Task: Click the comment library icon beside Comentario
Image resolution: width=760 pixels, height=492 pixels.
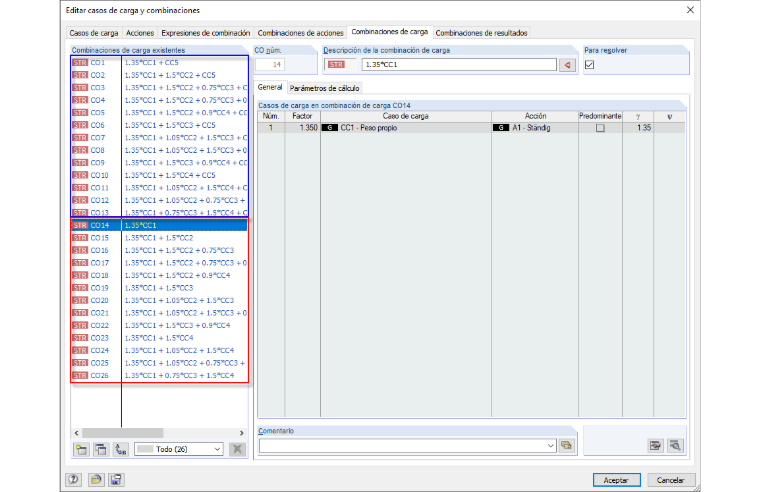Action: tap(566, 445)
